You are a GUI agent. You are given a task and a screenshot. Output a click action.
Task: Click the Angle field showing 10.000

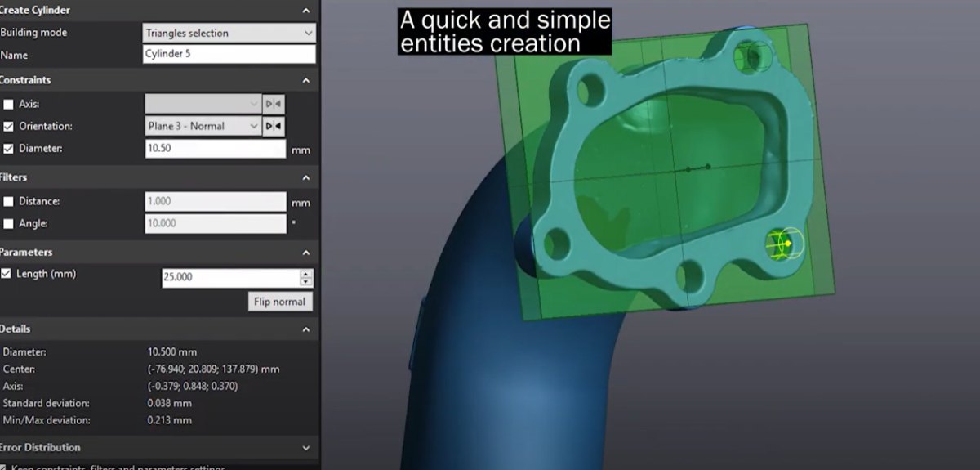click(x=216, y=223)
